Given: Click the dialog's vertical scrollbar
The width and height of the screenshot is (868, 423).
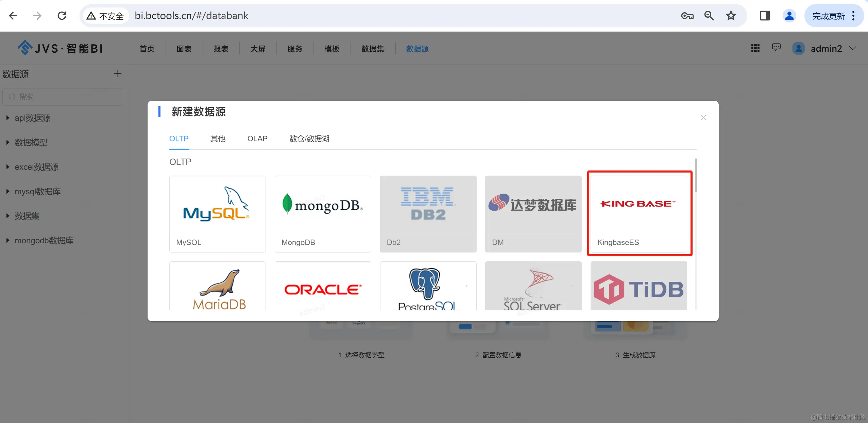Looking at the screenshot, I should click(696, 176).
